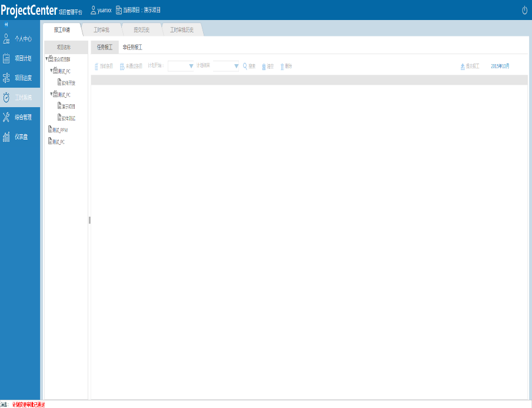Switch to the 非任务报工 tab
The height and width of the screenshot is (408, 532).
pos(132,47)
